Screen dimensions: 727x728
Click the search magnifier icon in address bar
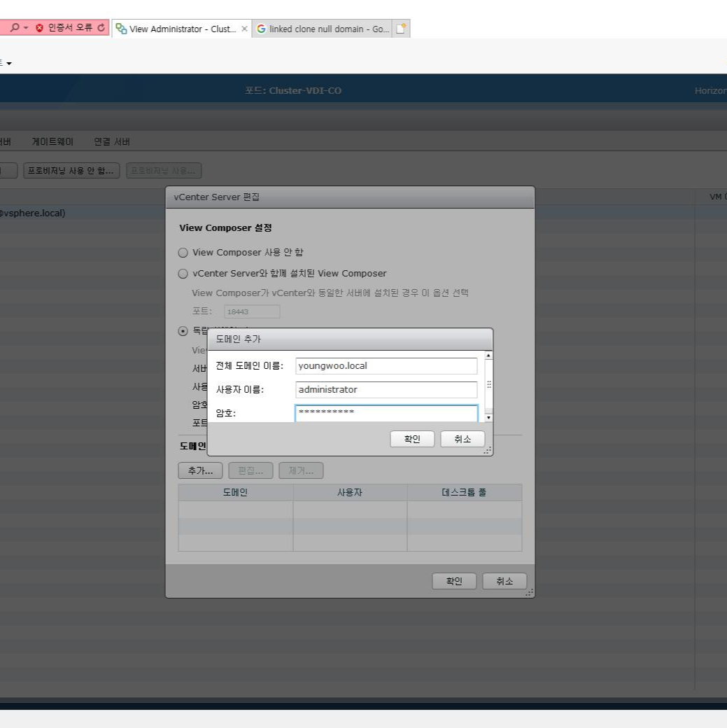coord(15,28)
